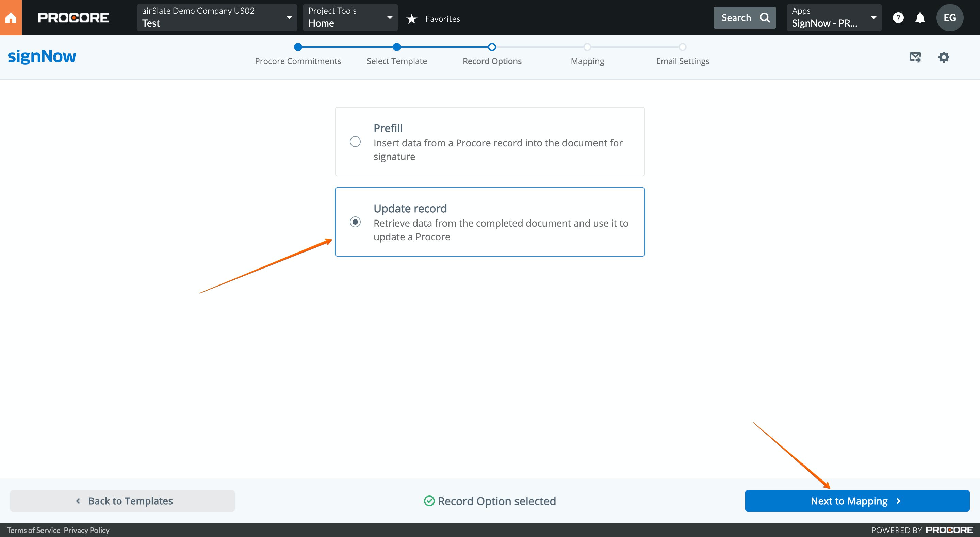Select the Update record radio button
980x537 pixels.
355,222
